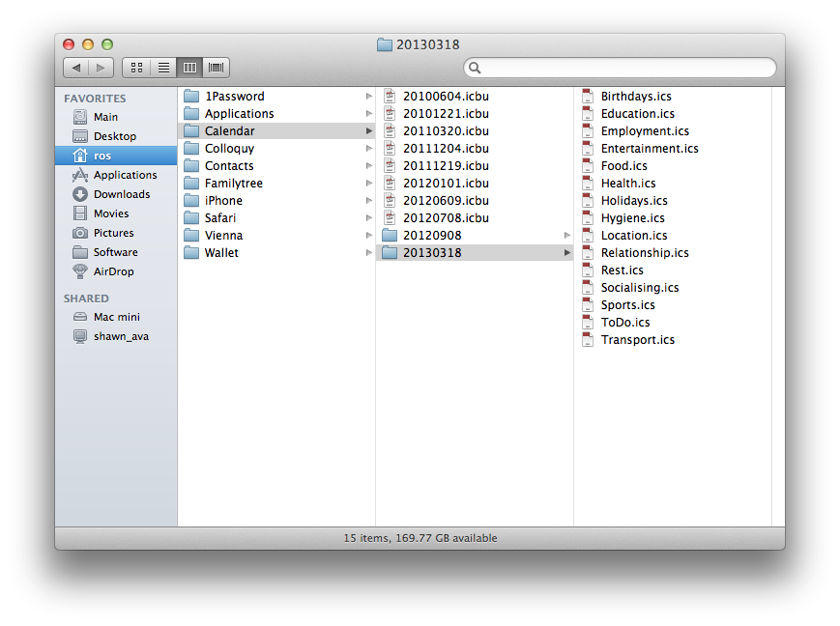
Task: Select 20111204.icbu file name
Action: (x=446, y=149)
